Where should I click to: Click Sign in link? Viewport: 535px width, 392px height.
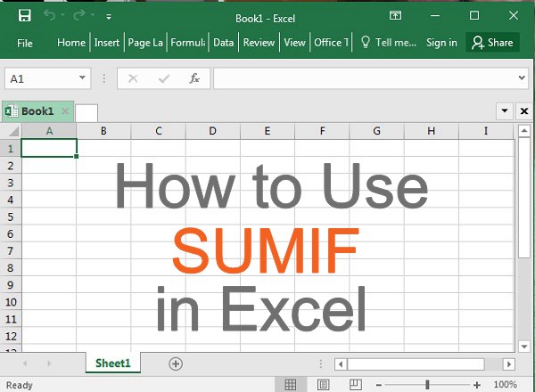pos(441,43)
